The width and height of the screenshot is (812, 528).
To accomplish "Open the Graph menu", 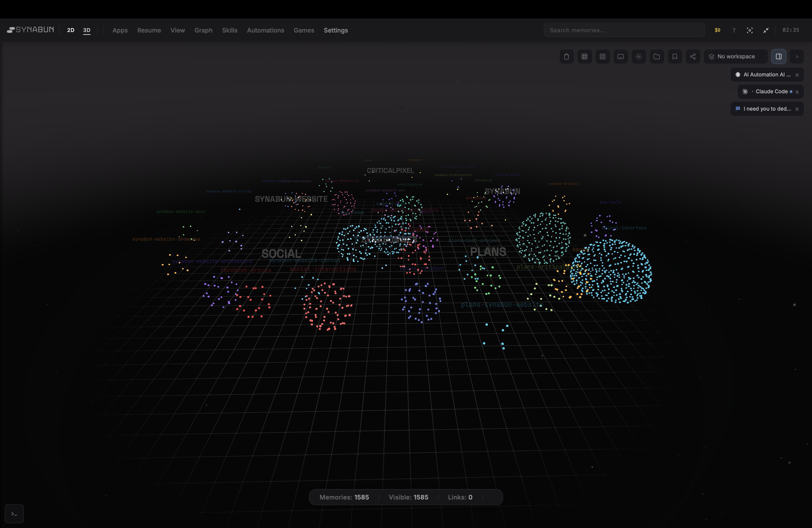I will click(203, 30).
